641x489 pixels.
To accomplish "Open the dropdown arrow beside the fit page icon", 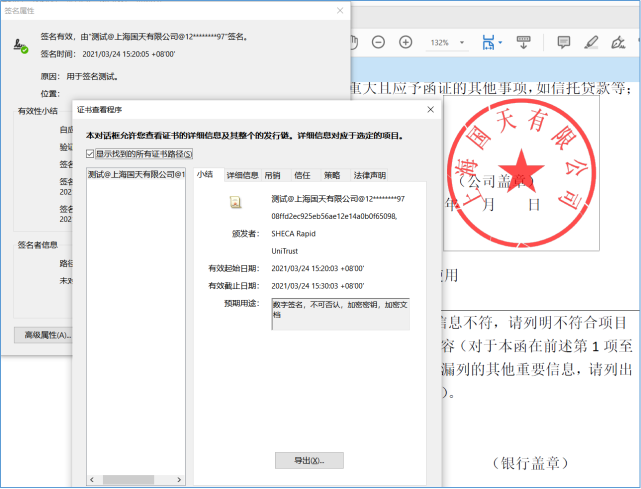I will click(x=500, y=42).
